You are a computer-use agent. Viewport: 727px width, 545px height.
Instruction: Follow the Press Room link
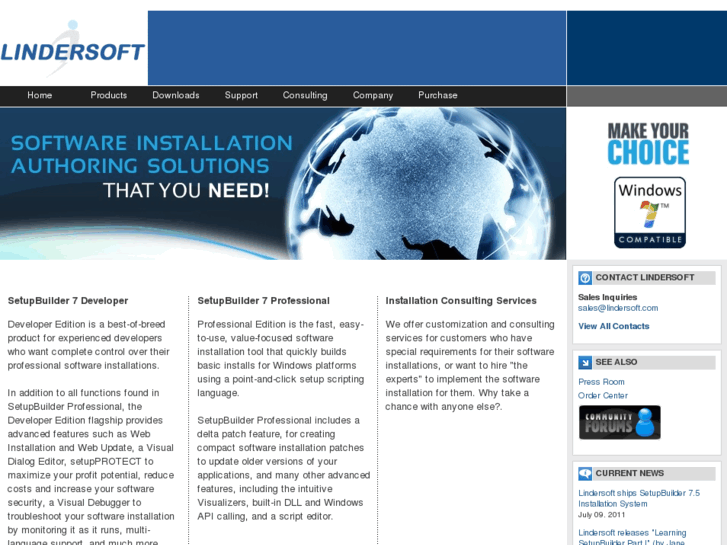[x=601, y=382]
